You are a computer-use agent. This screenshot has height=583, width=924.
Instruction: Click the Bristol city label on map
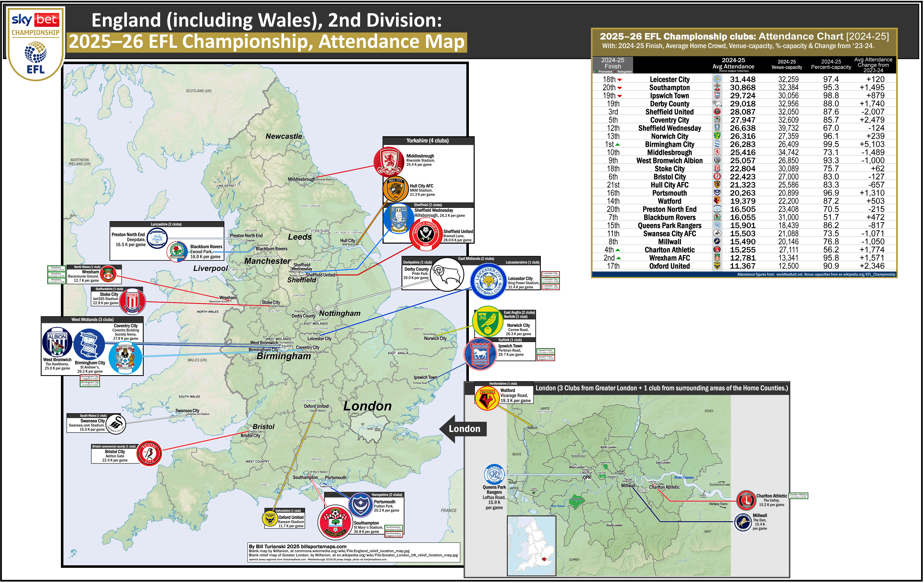[x=264, y=427]
